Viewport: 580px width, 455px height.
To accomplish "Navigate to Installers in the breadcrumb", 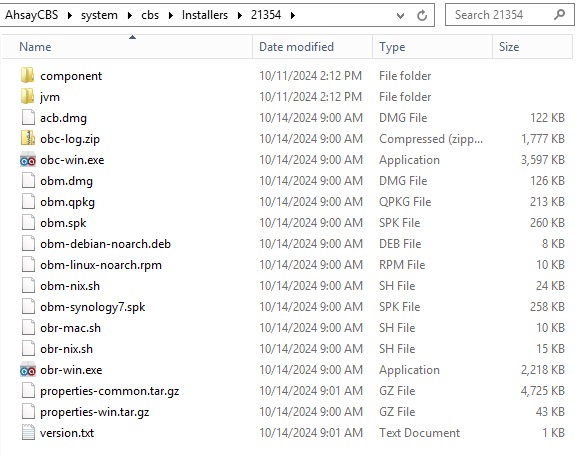I will coord(205,15).
